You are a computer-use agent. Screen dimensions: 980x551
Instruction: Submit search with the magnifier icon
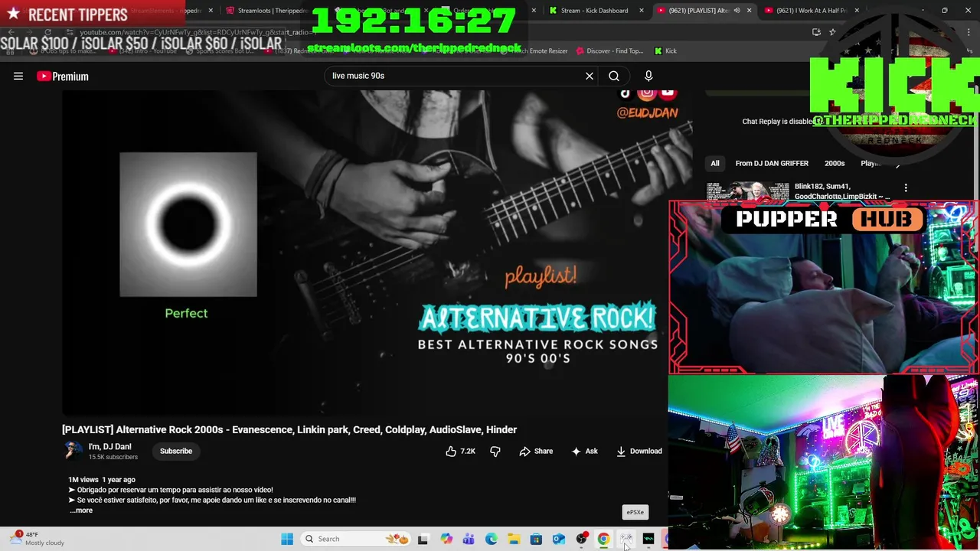pos(614,76)
